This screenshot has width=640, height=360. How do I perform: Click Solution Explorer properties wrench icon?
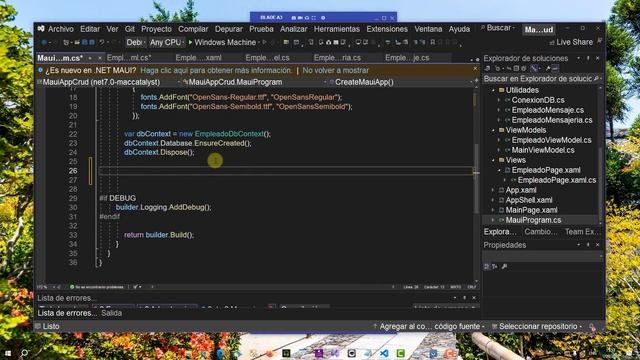pyautogui.click(x=548, y=69)
